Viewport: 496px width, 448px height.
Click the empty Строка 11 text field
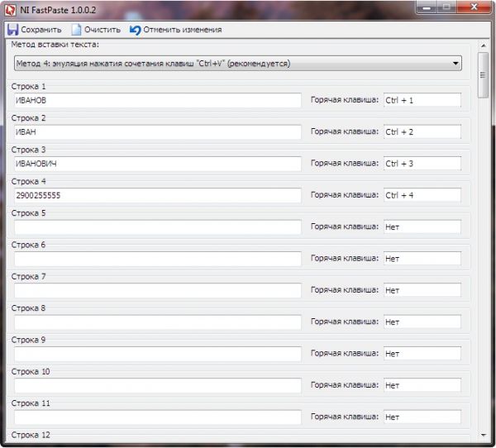point(158,417)
